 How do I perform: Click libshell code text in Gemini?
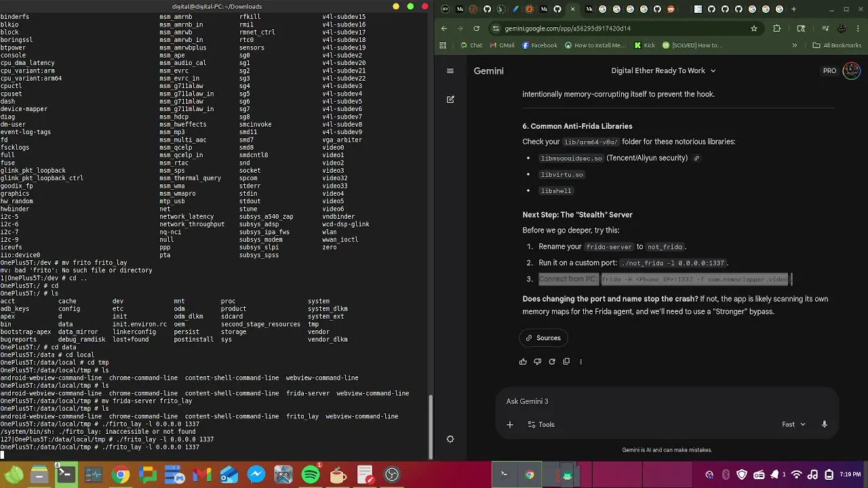point(556,191)
